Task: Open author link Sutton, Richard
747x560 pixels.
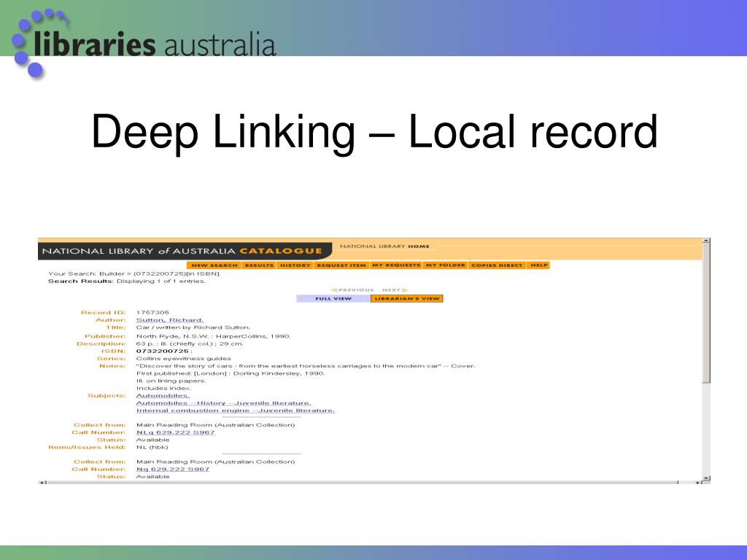Action: tap(169, 320)
